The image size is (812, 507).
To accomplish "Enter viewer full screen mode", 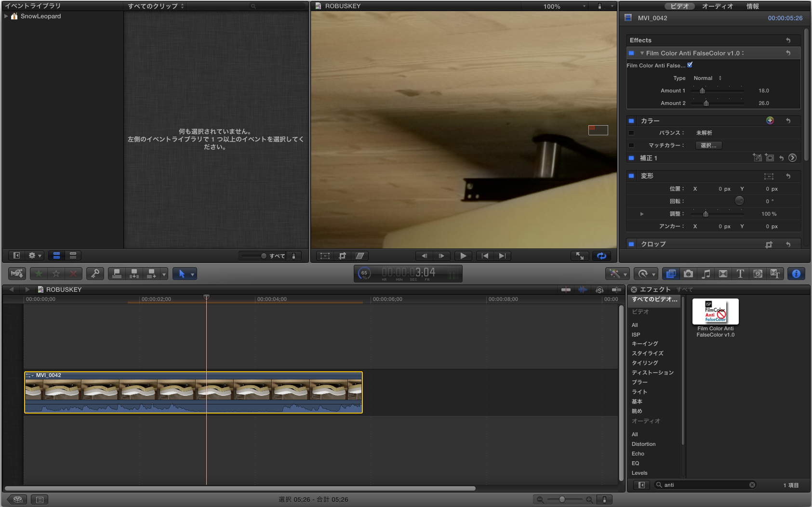I will click(x=580, y=256).
